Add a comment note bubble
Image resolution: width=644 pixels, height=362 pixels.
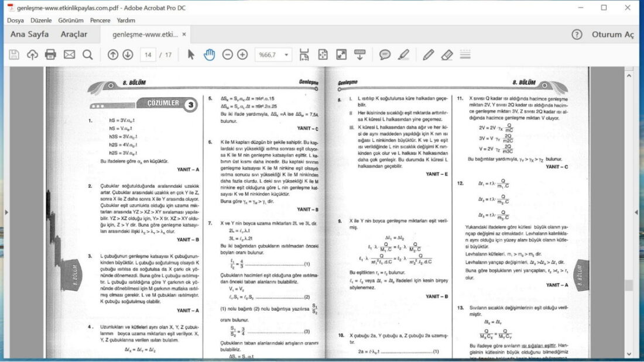(x=385, y=54)
